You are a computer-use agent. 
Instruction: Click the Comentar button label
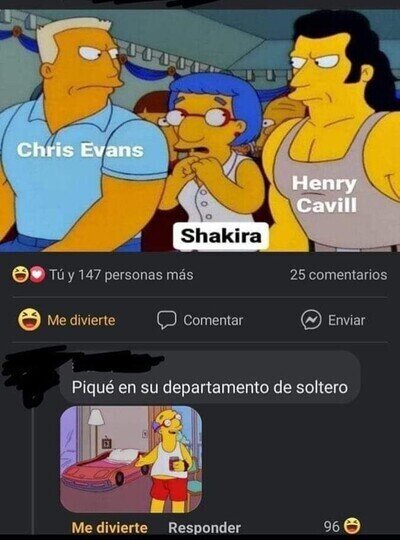[213, 320]
